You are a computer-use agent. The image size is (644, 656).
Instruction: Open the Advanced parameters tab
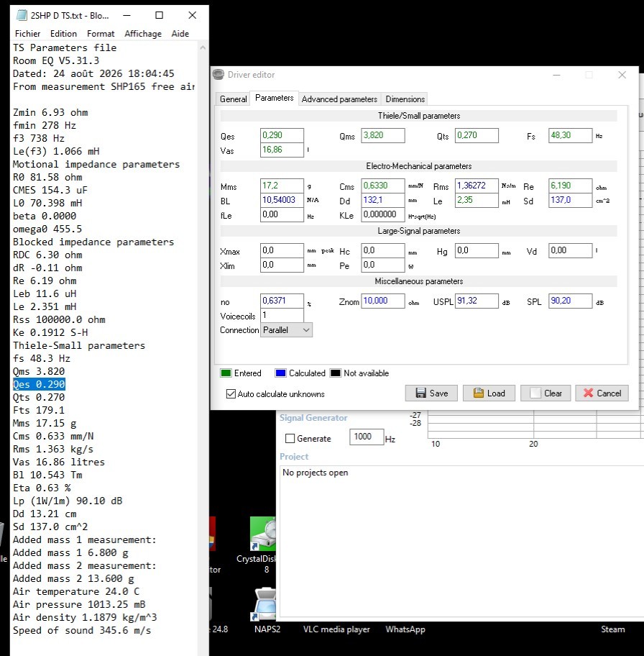[x=339, y=99]
